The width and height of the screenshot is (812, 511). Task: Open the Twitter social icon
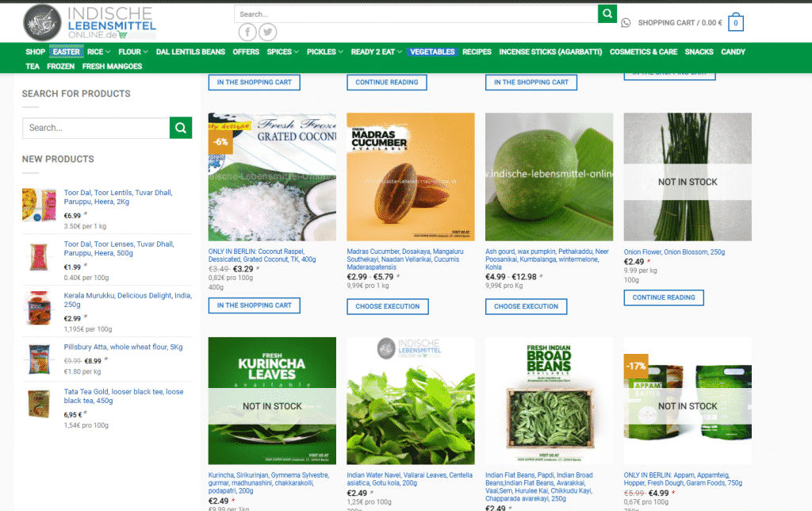pos(268,32)
